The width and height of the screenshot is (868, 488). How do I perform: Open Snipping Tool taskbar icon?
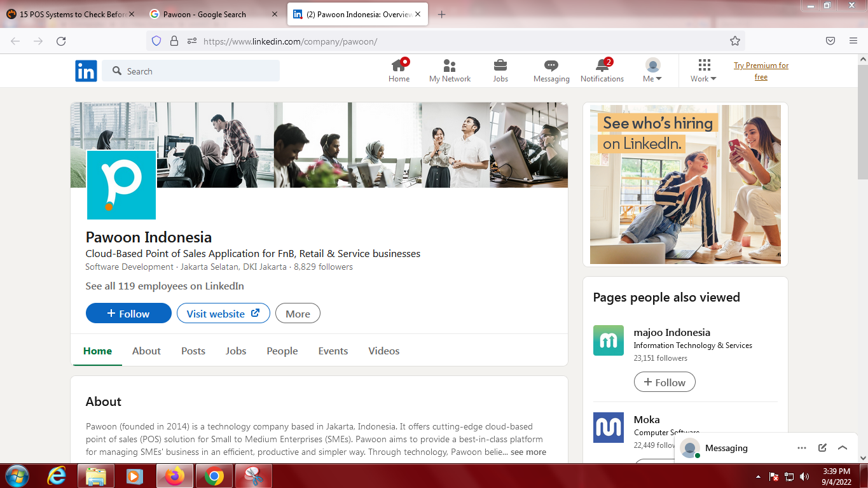254,476
